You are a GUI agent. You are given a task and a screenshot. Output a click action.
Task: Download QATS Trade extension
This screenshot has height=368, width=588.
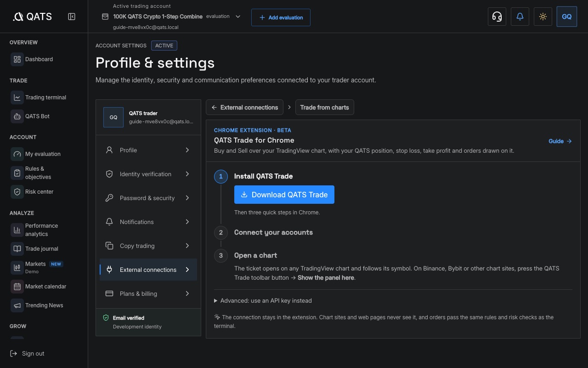click(284, 195)
